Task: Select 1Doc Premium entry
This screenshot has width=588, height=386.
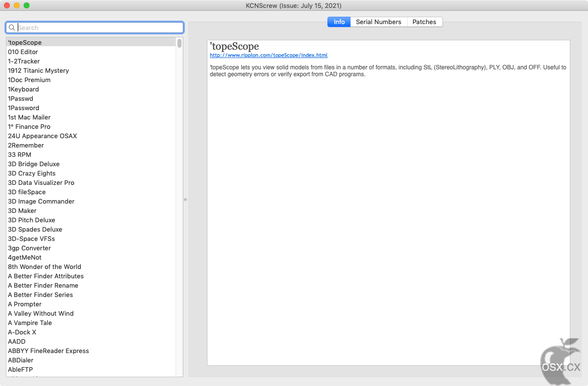Action: point(91,80)
